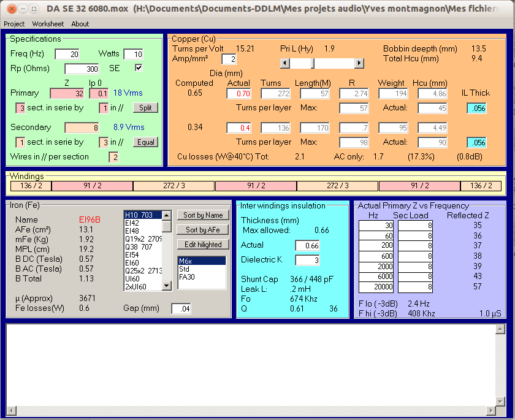Click core list scroll up arrow

(167, 215)
